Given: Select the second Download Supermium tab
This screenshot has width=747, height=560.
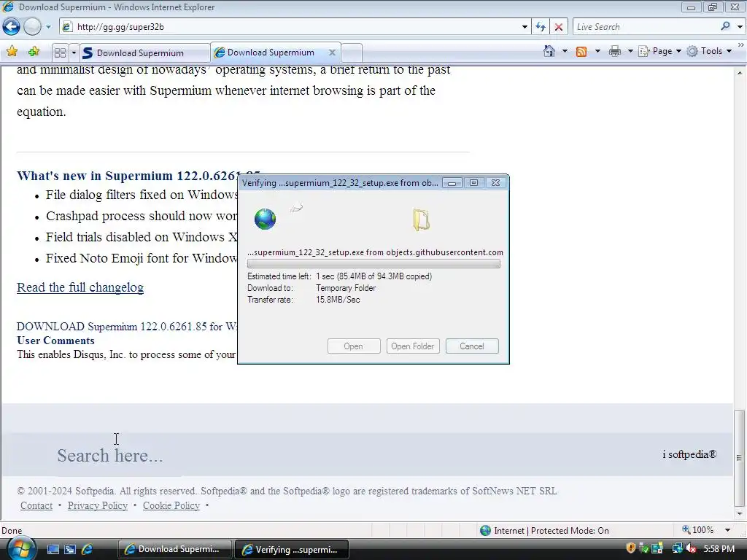Looking at the screenshot, I should coord(269,52).
